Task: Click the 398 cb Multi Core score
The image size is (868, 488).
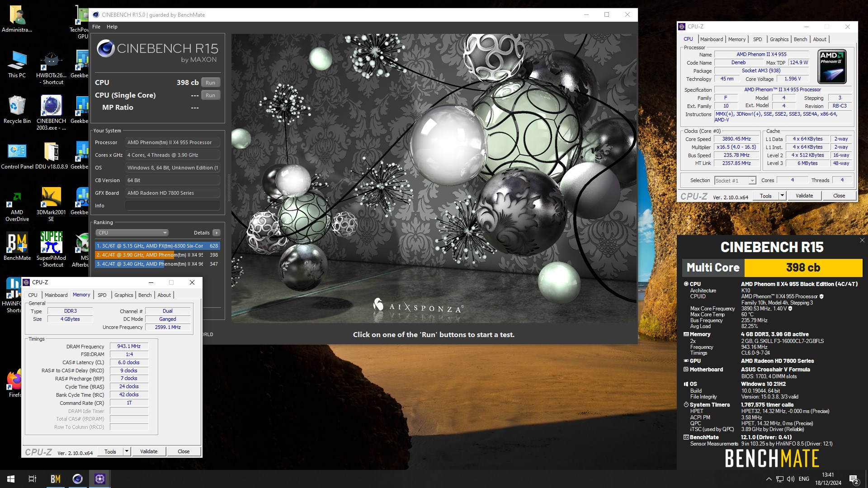Action: pos(803,267)
